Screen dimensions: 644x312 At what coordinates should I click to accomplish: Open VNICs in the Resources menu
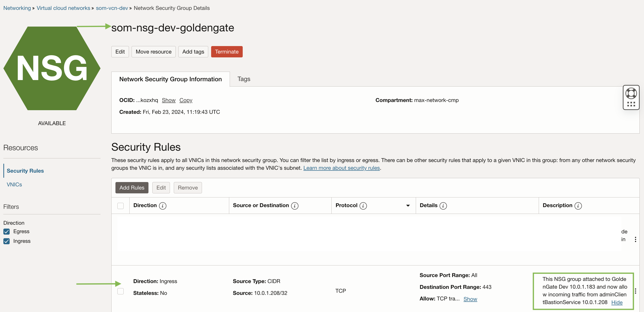tap(14, 184)
